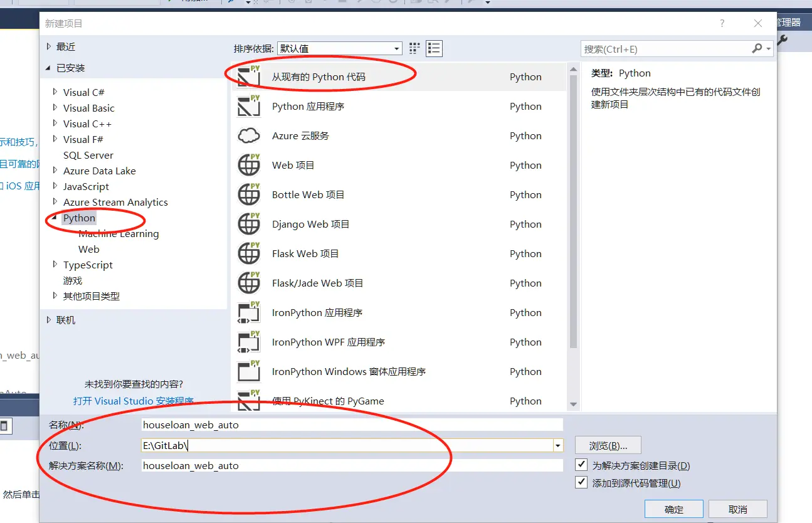Expand the 最近 node
The height and width of the screenshot is (523, 812).
(x=50, y=46)
